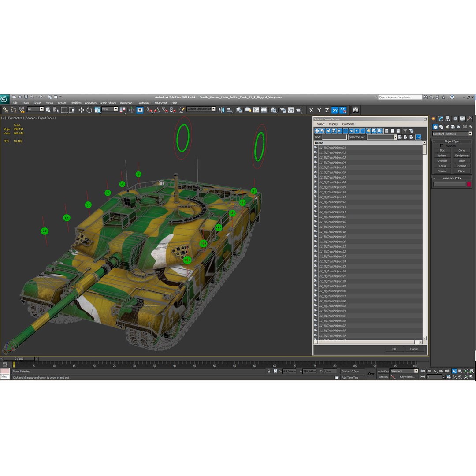Image resolution: width=476 pixels, height=476 pixels.
Task: Open the Selection Set dropdown in dialog
Action: pyautogui.click(x=395, y=137)
